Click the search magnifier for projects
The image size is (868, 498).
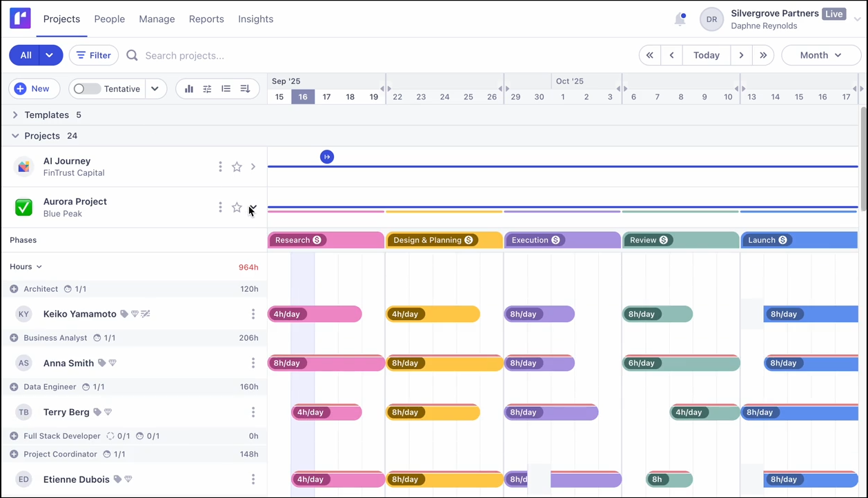coord(132,55)
